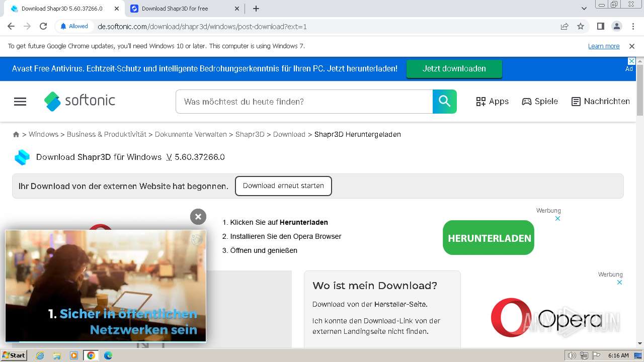The width and height of the screenshot is (644, 362).
Task: Click the floating video ad thumbnail
Action: (106, 286)
